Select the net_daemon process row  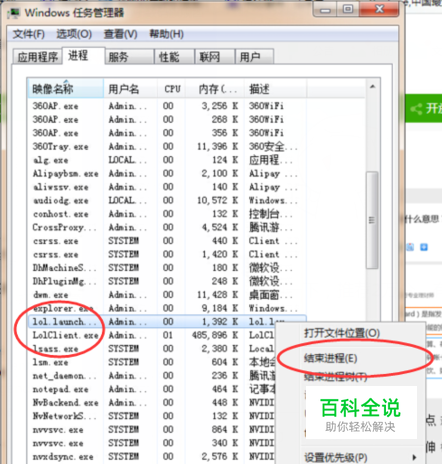click(x=152, y=376)
